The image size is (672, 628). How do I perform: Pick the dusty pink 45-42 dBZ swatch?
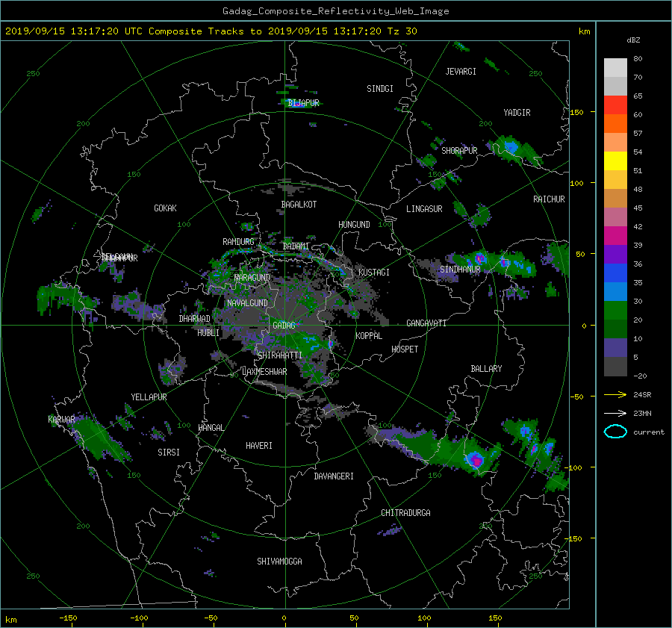(615, 217)
